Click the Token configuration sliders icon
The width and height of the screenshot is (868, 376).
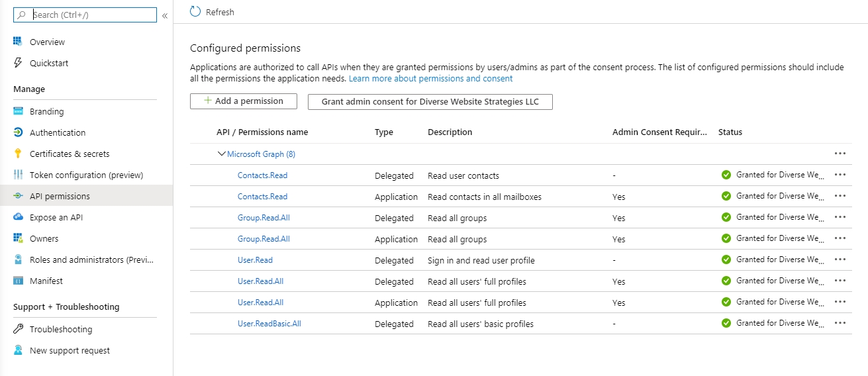18,175
